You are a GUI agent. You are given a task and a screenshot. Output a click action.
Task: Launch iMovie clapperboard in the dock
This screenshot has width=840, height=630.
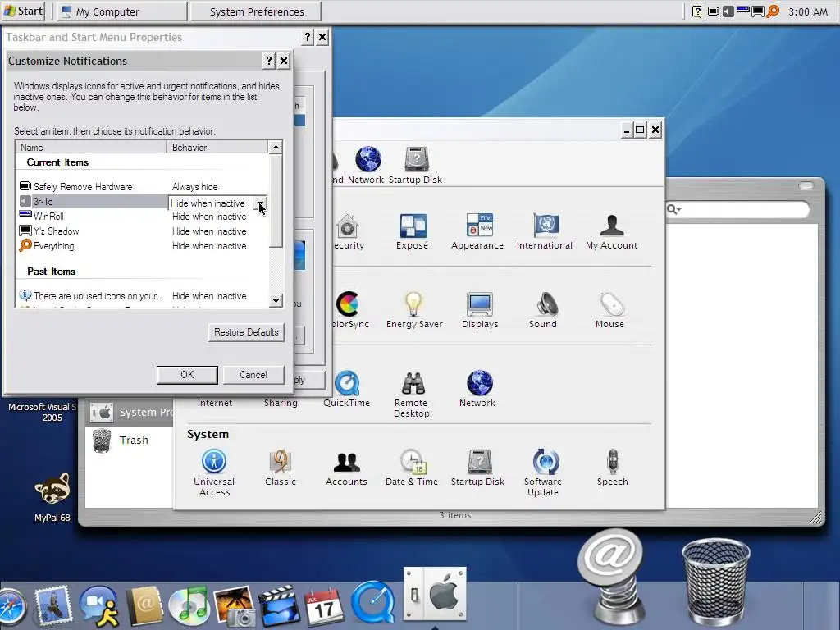click(279, 606)
